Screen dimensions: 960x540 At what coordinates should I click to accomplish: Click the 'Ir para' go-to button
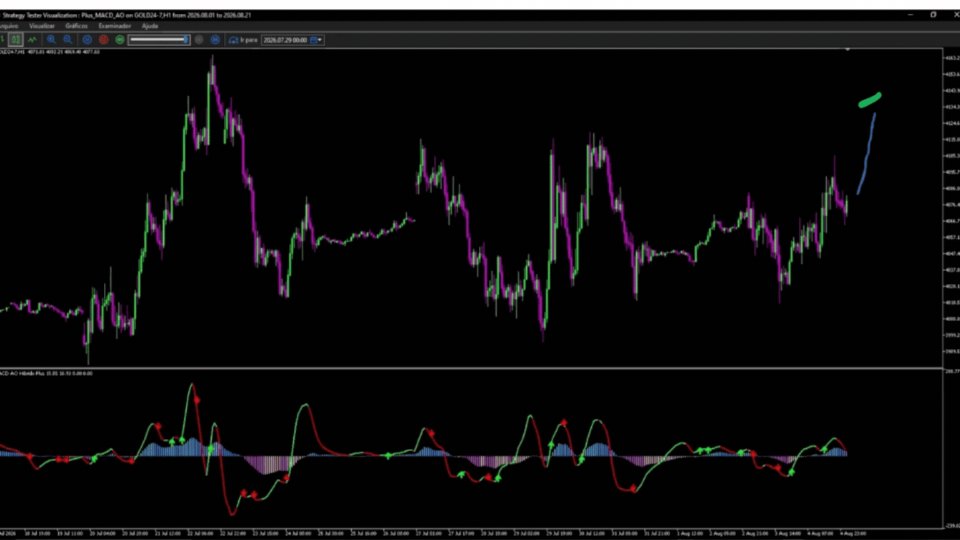click(x=242, y=40)
